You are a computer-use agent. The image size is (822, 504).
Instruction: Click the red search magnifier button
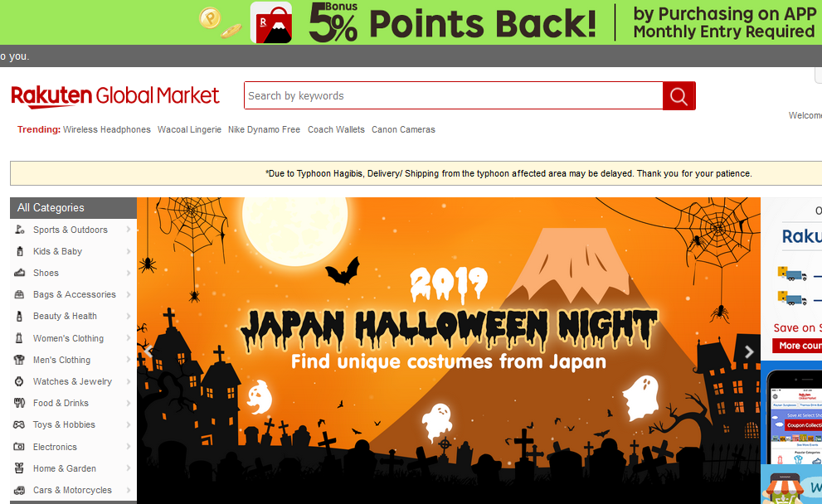pos(679,96)
